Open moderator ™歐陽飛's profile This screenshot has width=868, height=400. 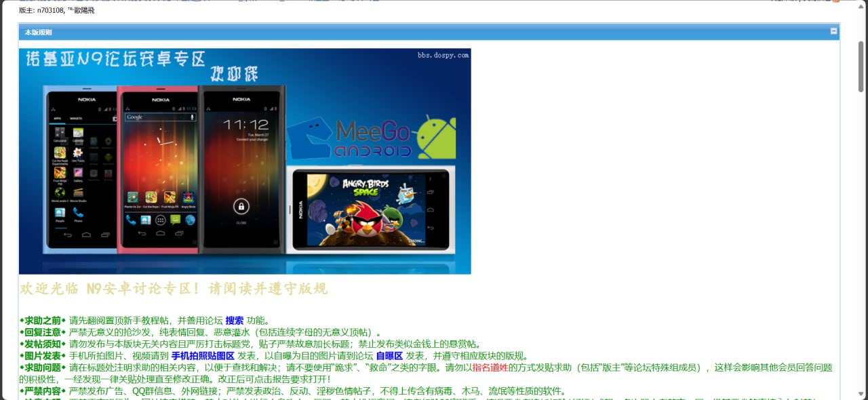pos(81,10)
